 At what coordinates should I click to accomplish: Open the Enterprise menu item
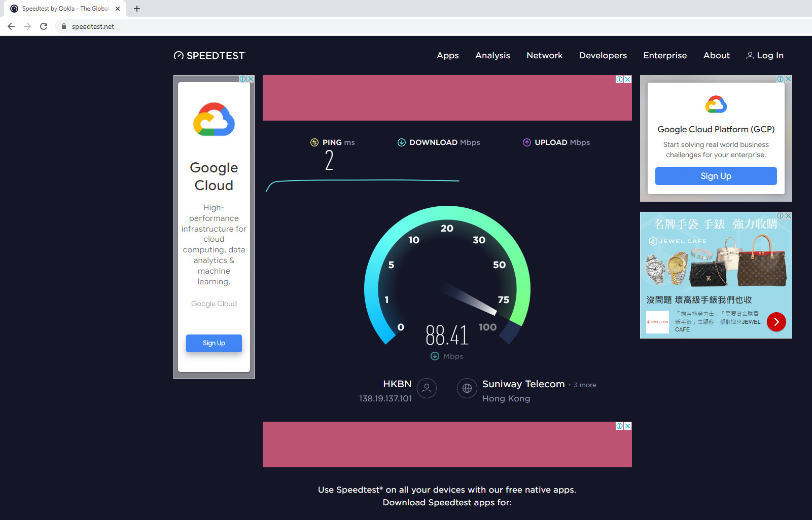tap(665, 55)
